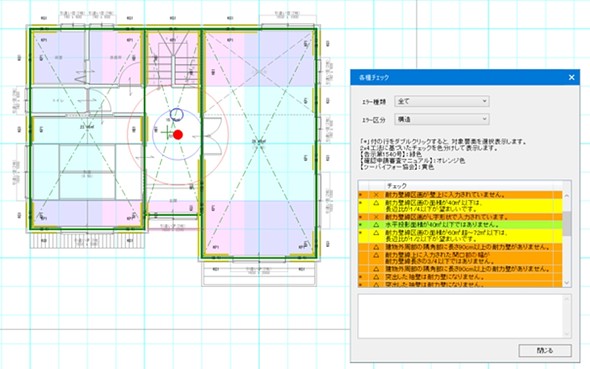
Task: Open the エラー種類 dropdown showing 全て
Action: point(441,101)
